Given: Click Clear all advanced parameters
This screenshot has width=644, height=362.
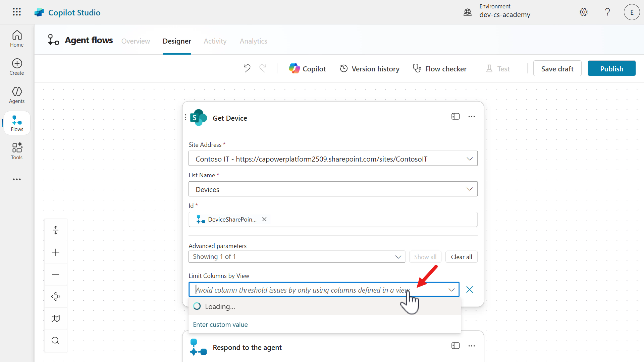Looking at the screenshot, I should 461,257.
